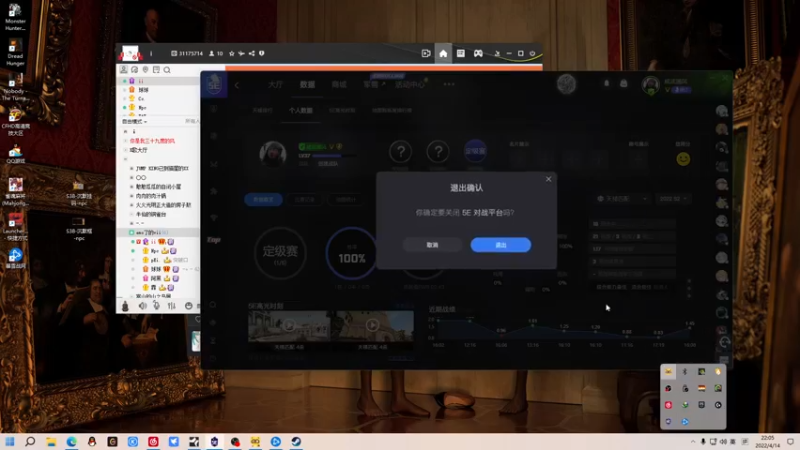The image size is (800, 450).
Task: Select the highlighted current channel row
Action: [x=158, y=233]
